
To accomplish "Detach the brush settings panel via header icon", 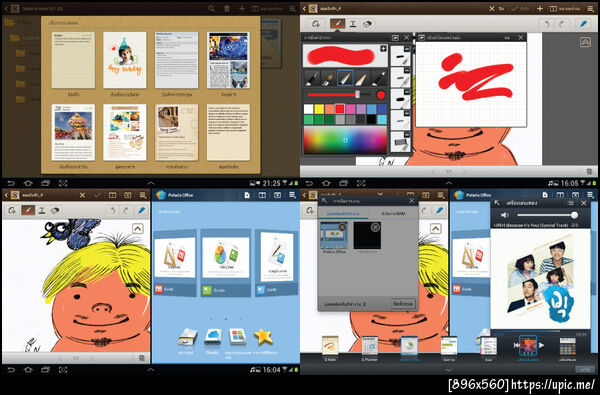I will pos(395,38).
